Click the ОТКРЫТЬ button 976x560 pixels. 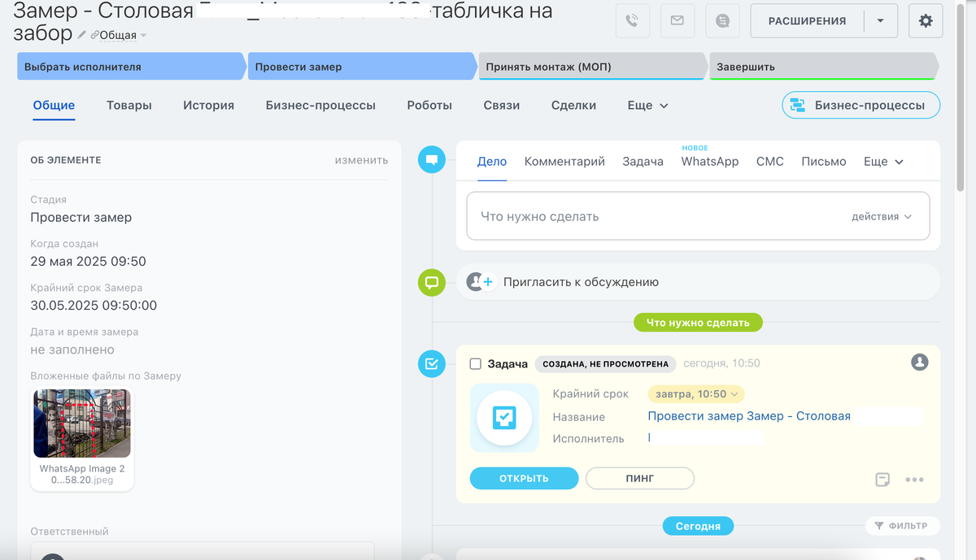pyautogui.click(x=524, y=479)
